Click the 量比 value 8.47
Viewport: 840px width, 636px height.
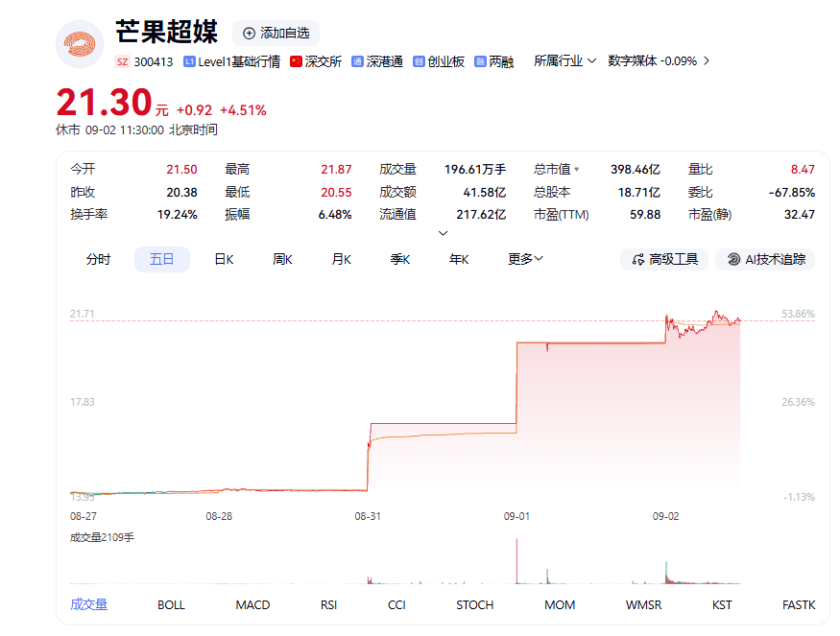click(x=803, y=170)
